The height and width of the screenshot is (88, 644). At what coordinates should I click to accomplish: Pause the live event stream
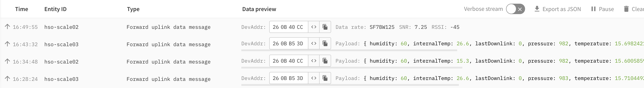pyautogui.click(x=602, y=9)
